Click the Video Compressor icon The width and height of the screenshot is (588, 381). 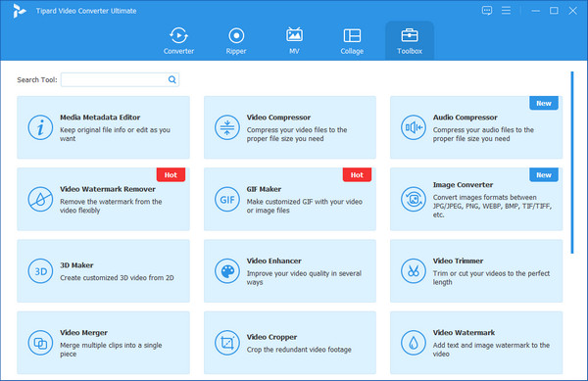point(227,127)
